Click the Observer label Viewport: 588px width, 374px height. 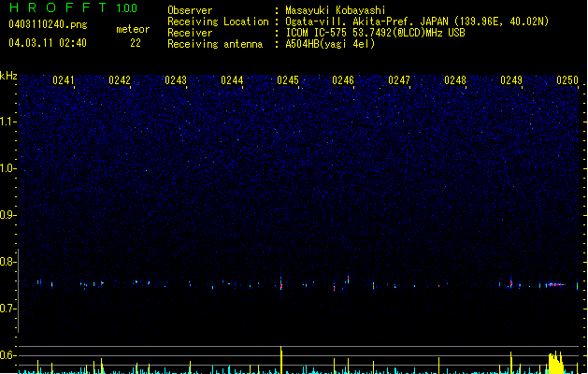tap(190, 10)
